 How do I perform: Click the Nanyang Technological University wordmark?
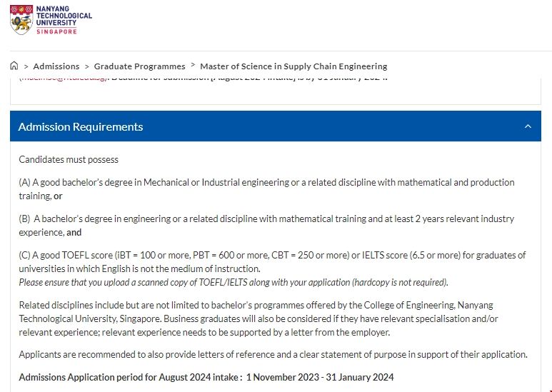click(x=64, y=16)
